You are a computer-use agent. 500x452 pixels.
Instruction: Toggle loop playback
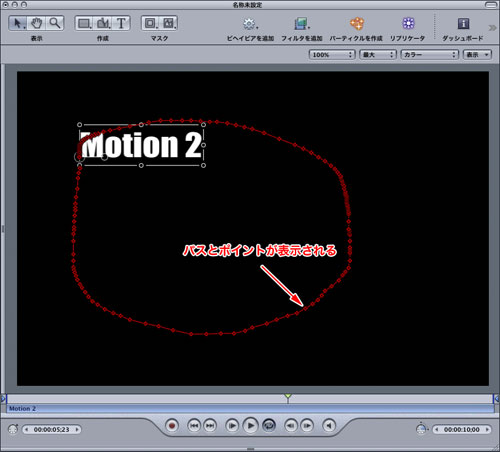pyautogui.click(x=269, y=426)
